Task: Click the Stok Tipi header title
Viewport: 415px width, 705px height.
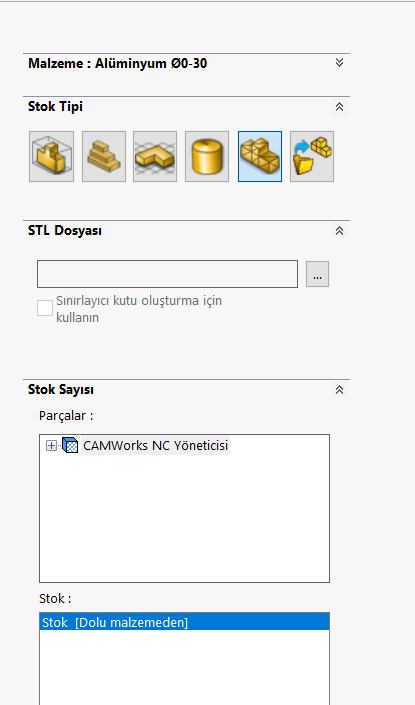Action: tap(55, 107)
